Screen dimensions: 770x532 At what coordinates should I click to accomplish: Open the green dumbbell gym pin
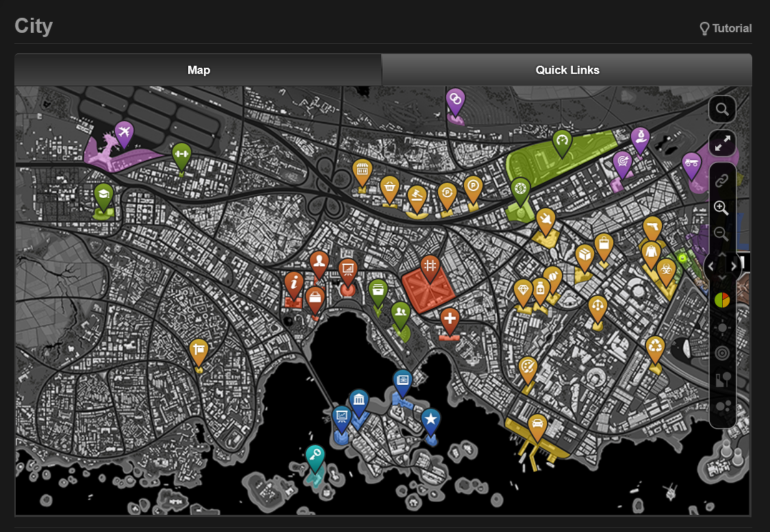(181, 155)
